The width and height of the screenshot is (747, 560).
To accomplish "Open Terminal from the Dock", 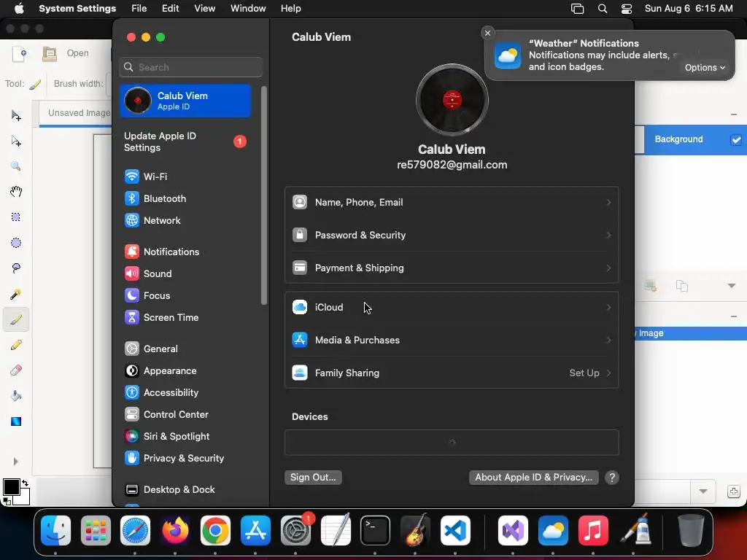I will [376, 531].
